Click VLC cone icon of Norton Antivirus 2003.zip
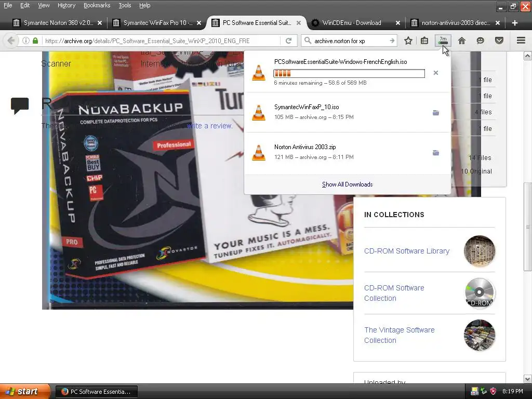 click(x=259, y=153)
